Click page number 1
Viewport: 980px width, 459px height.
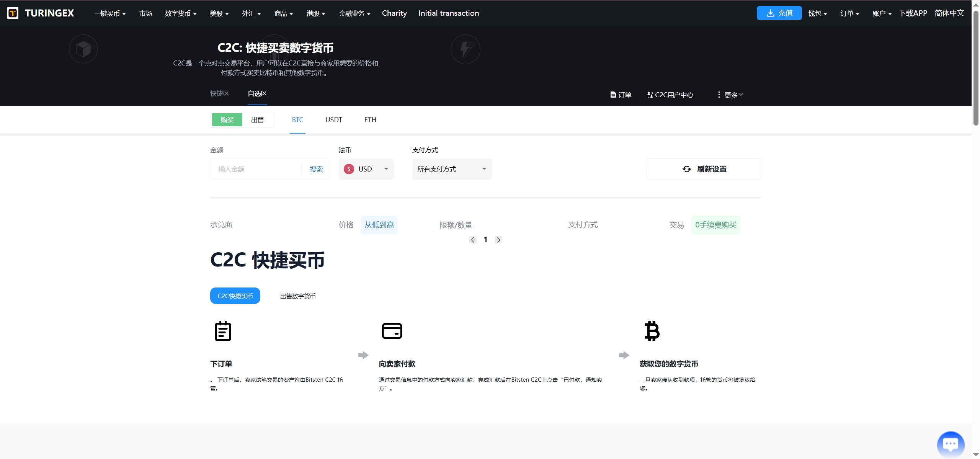point(485,240)
